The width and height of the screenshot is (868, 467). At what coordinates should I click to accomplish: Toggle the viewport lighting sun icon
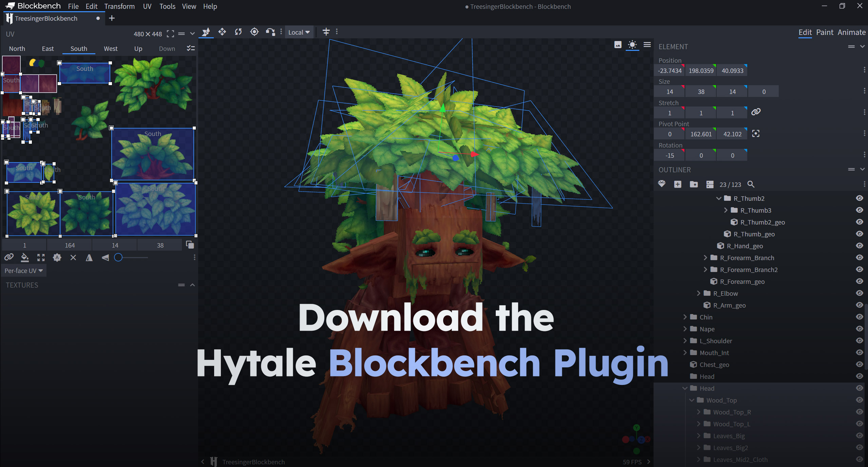pyautogui.click(x=632, y=45)
